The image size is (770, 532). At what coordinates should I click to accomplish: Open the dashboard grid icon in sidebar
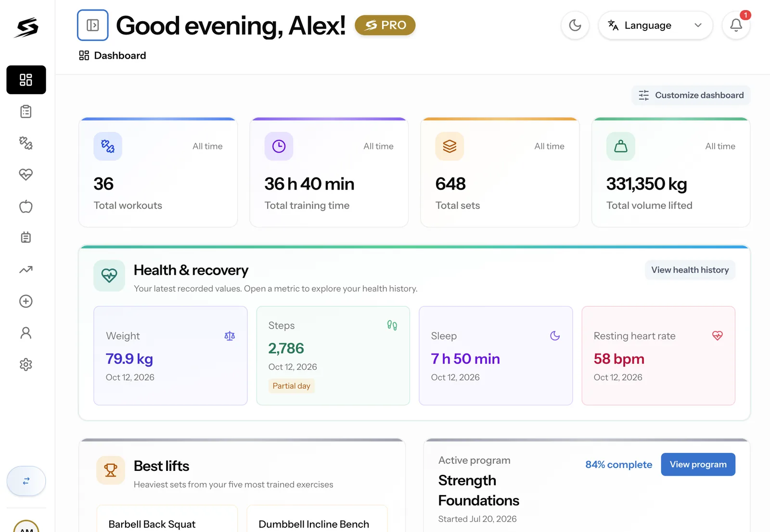tap(26, 80)
